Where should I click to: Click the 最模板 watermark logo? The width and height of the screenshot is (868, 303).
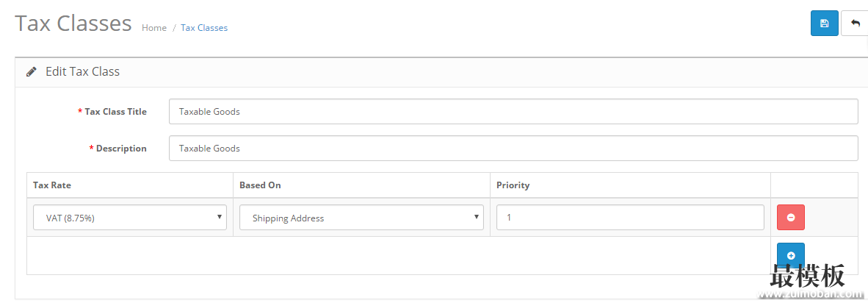pos(808,275)
